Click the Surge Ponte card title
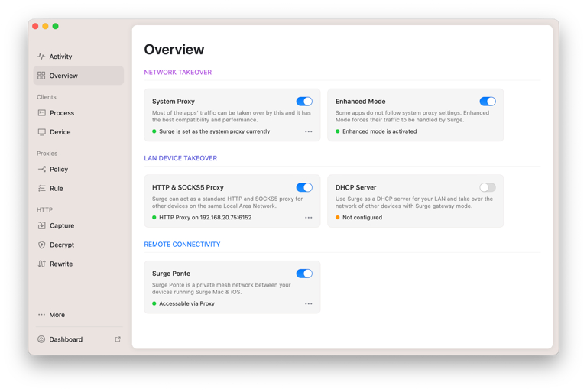The height and width of the screenshot is (392, 587). (x=171, y=274)
